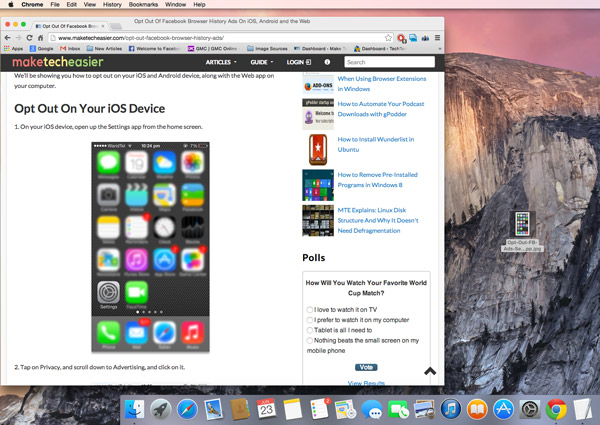Open 'How to Automate Your Podcast Downloads' link
The height and width of the screenshot is (425, 600).
click(381, 109)
